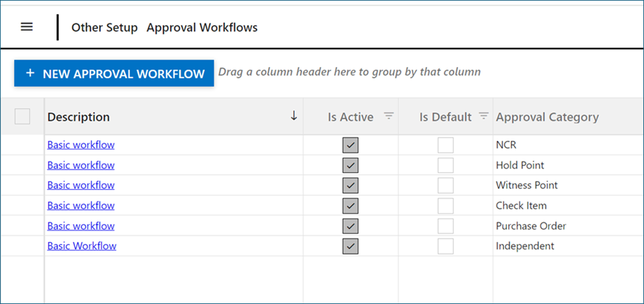Tick the select-all checkbox in the header
This screenshot has width=644, height=304.
click(23, 116)
